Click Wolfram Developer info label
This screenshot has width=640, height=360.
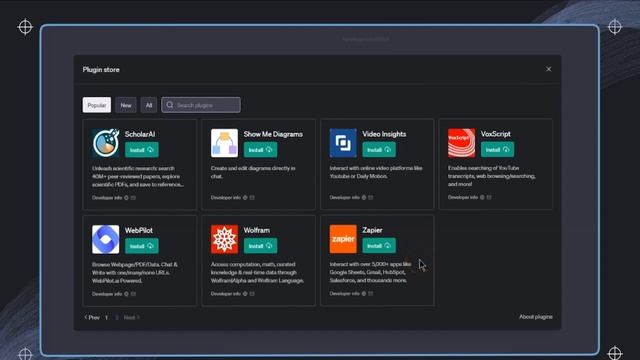[226, 294]
